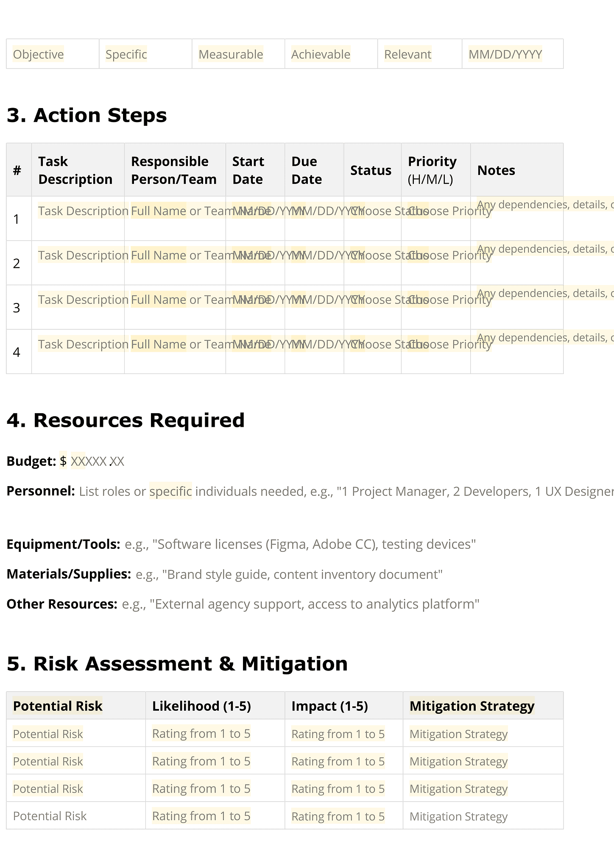This screenshot has height=868, width=614.
Task: Fill in the Materials/Supplies example field
Action: [289, 574]
